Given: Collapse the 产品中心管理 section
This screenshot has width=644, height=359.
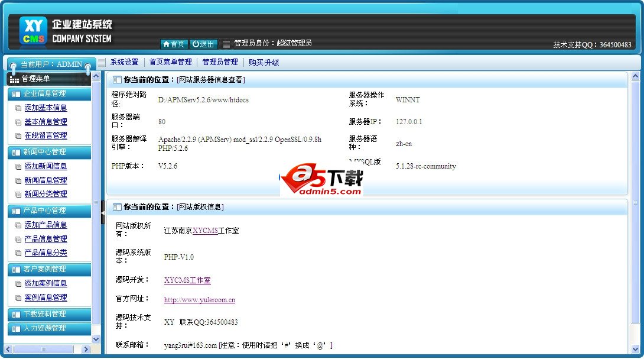Looking at the screenshot, I should click(x=49, y=211).
